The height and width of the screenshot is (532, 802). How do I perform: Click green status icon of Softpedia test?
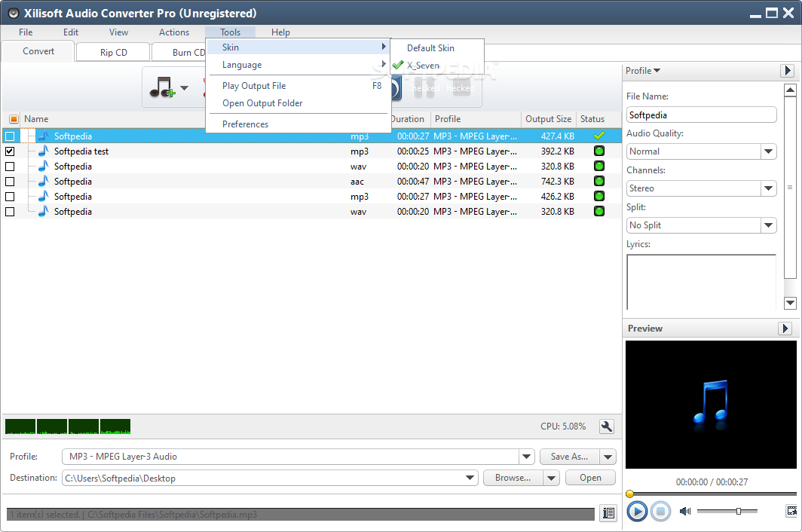coord(599,151)
